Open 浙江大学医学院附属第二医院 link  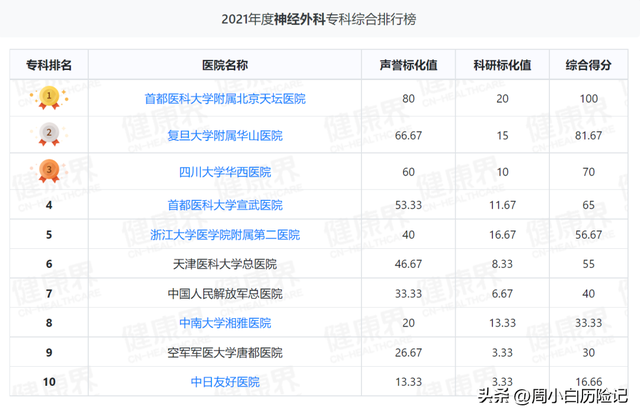click(x=225, y=235)
